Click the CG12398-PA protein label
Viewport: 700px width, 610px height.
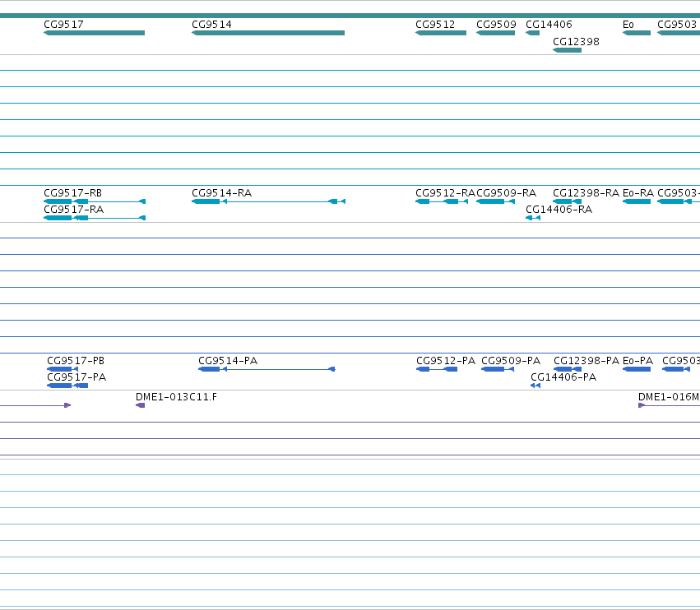(x=586, y=361)
